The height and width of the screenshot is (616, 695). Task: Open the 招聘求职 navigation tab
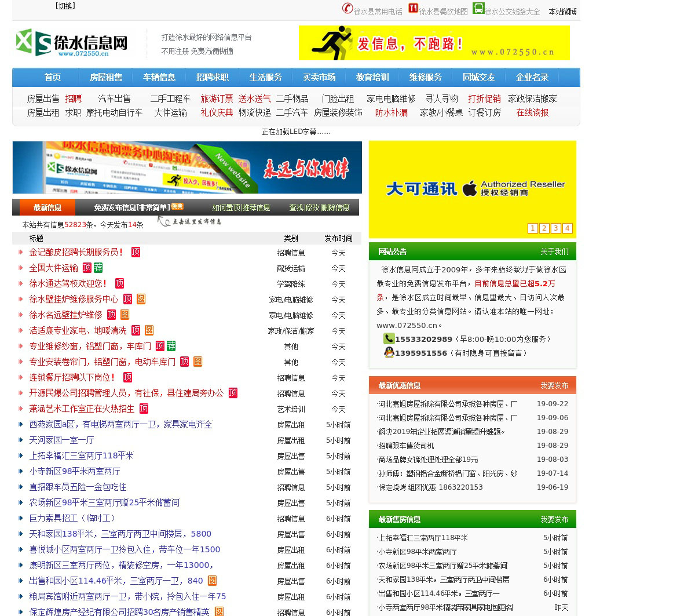click(213, 77)
